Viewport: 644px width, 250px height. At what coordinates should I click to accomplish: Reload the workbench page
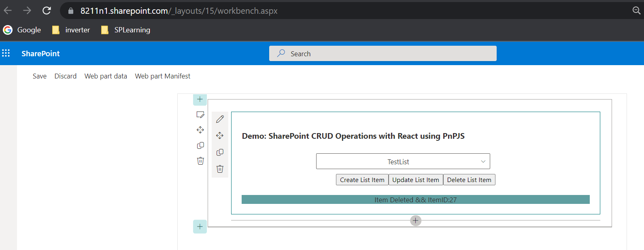pos(47,11)
